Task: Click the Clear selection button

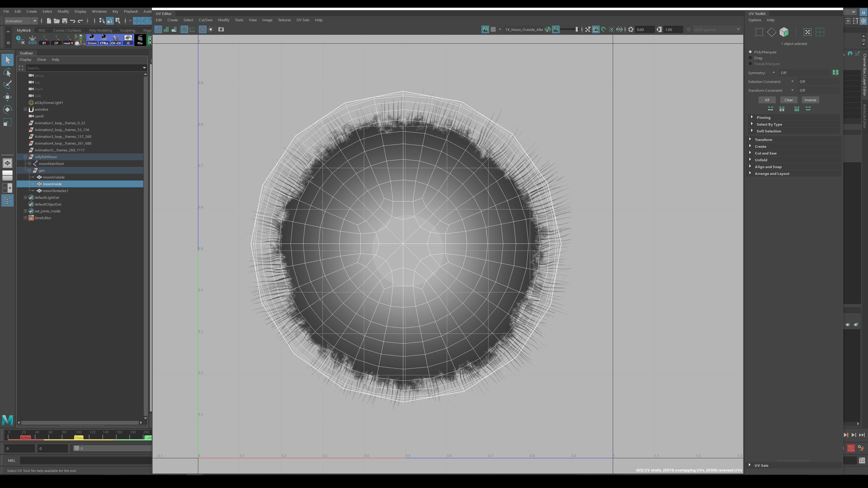Action: pos(788,100)
